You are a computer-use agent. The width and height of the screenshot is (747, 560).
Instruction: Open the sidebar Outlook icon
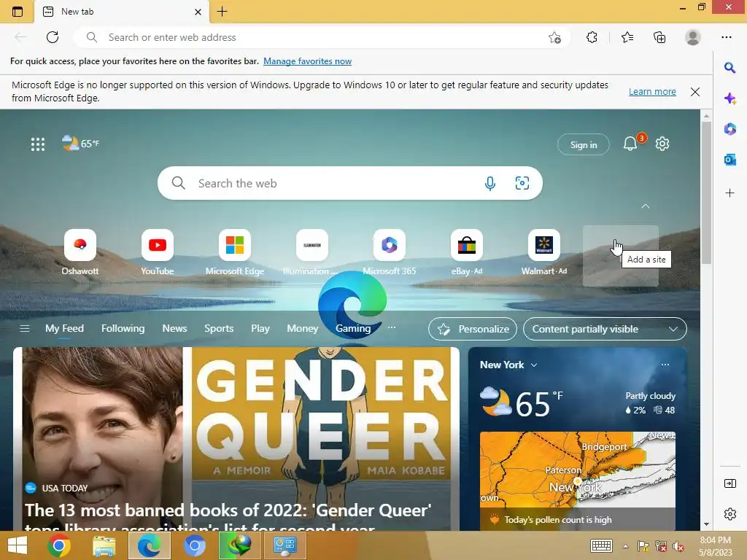point(729,160)
